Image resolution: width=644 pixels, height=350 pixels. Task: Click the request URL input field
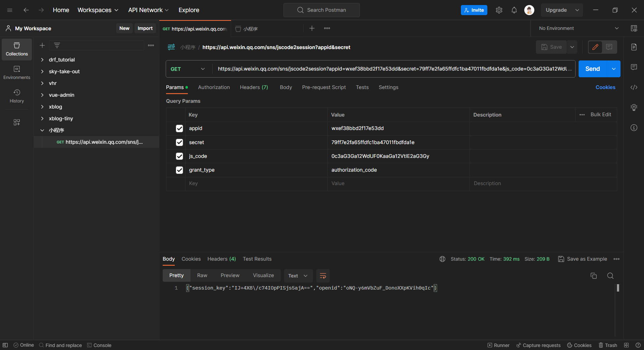coord(392,69)
